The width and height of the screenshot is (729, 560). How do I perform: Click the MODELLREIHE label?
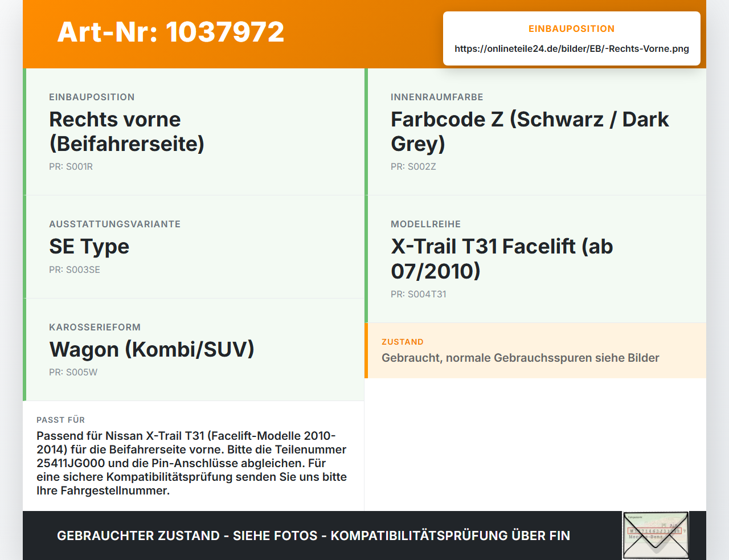point(425,224)
